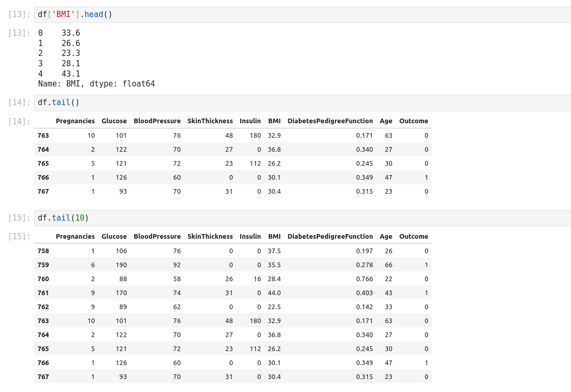Click the 0.766 pedigree value in row 760
571x392 pixels.
point(364,279)
